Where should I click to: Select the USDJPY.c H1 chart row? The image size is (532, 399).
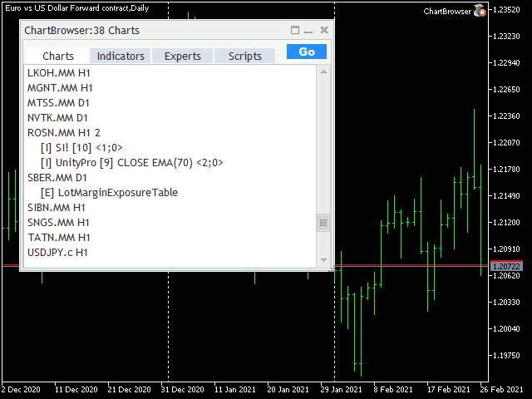(x=170, y=252)
